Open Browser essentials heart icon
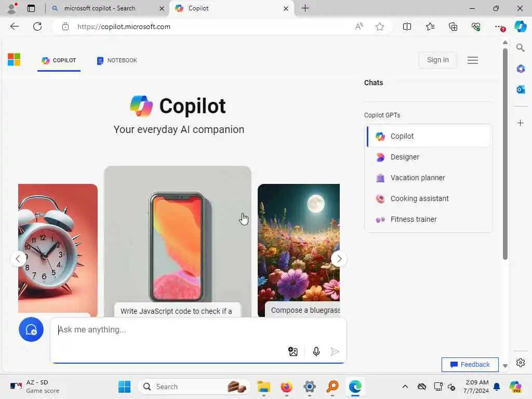Viewport: 532px width, 399px height. coord(476,26)
